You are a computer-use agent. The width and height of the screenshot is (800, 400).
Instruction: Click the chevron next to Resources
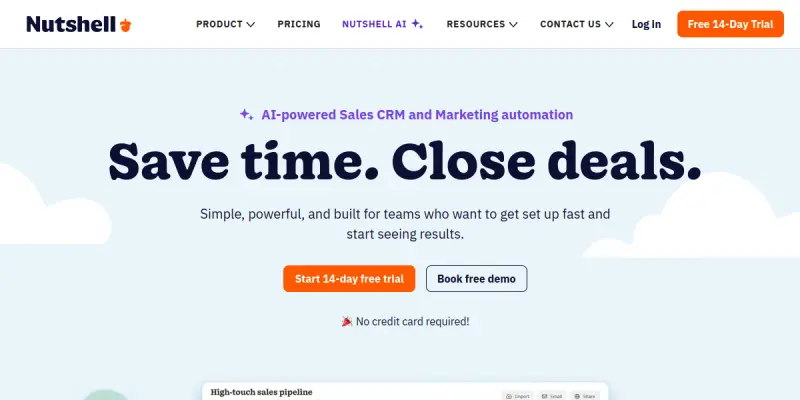tap(513, 24)
